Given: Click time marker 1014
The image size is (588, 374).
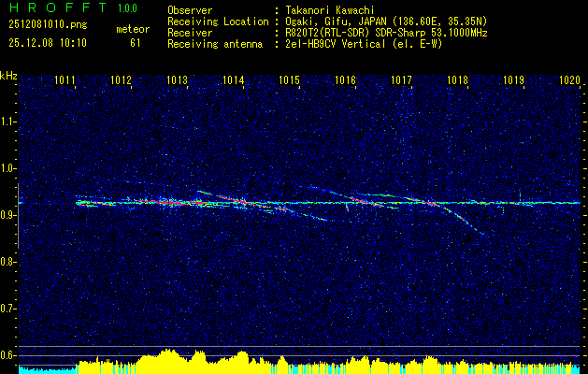Looking at the screenshot, I should click(234, 79).
